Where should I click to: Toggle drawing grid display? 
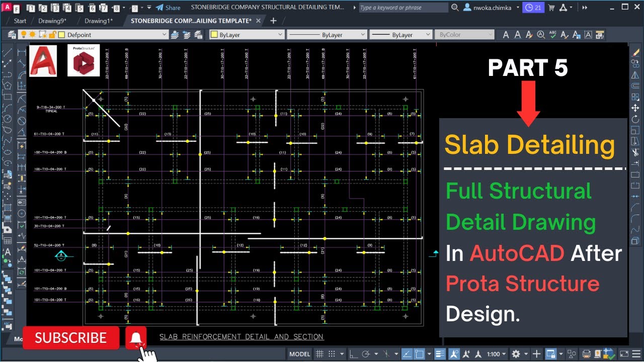319,354
